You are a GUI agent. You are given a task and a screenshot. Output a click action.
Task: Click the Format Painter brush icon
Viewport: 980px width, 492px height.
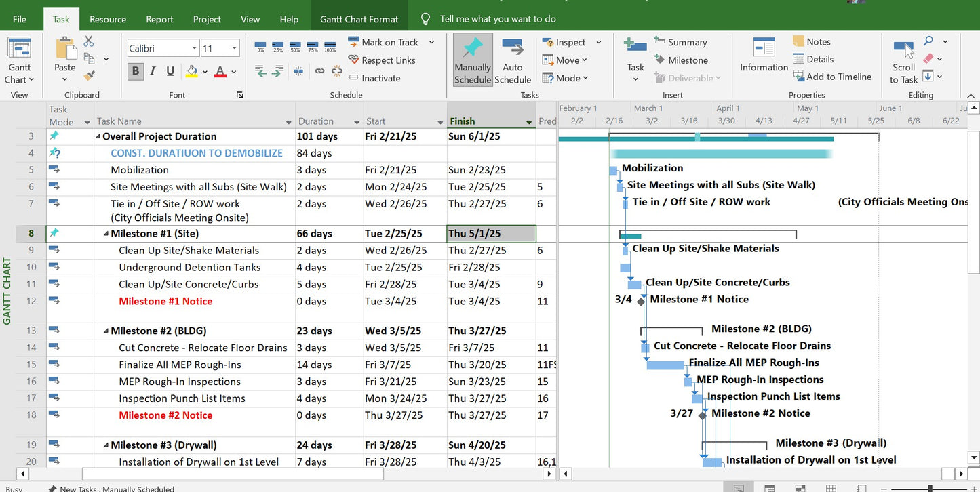(x=90, y=76)
